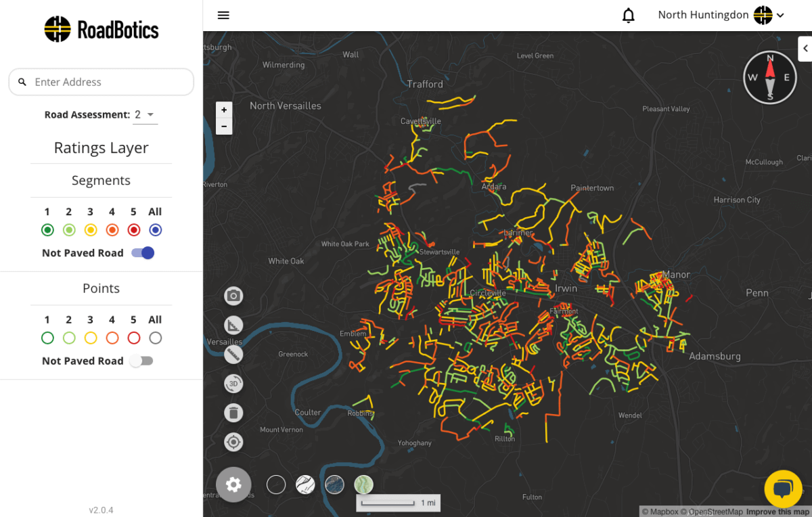The width and height of the screenshot is (812, 517).
Task: Expand the North Huntingdon account dropdown
Action: [x=721, y=15]
